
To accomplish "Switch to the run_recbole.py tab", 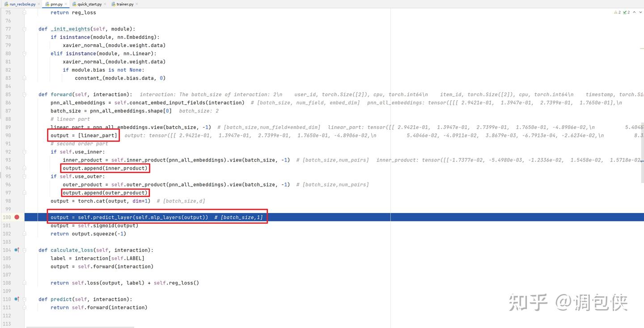I will (21, 4).
